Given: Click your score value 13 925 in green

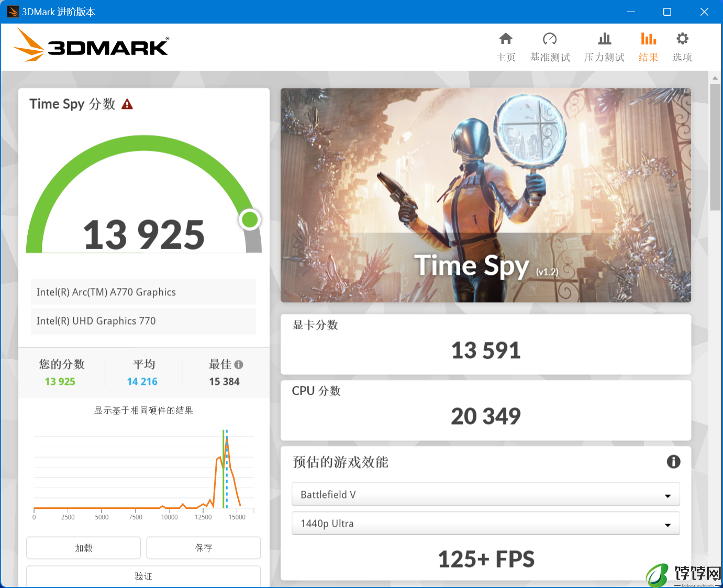Looking at the screenshot, I should (60, 382).
